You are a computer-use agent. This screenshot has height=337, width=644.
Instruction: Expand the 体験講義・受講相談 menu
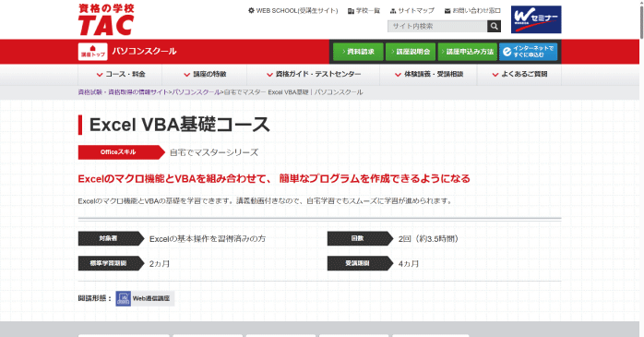pyautogui.click(x=428, y=75)
